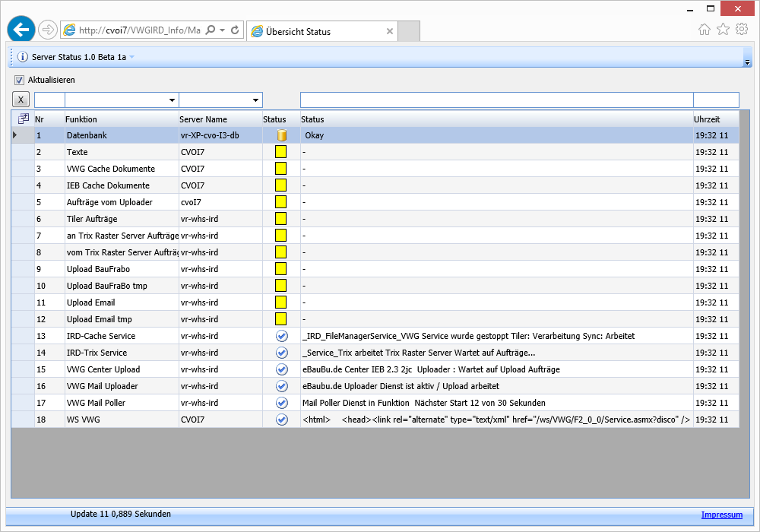Open Favorites with the star icon
The width and height of the screenshot is (760, 532).
(724, 30)
